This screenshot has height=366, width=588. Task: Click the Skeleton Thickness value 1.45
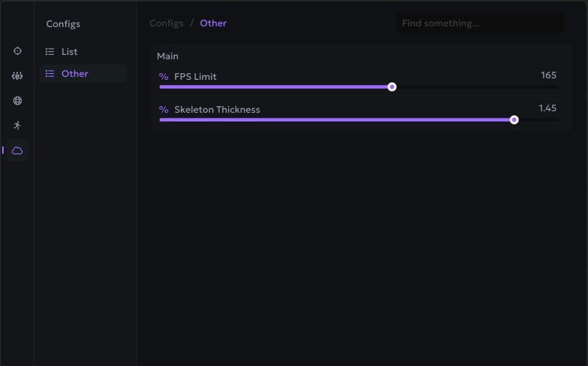[x=547, y=108]
